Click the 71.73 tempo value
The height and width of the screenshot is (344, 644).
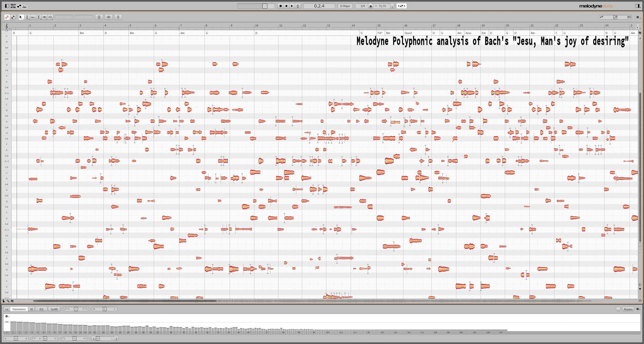pyautogui.click(x=382, y=6)
